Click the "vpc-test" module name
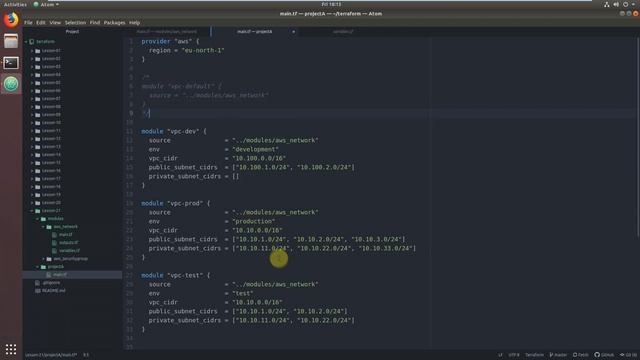The image size is (640, 360). pos(184,276)
